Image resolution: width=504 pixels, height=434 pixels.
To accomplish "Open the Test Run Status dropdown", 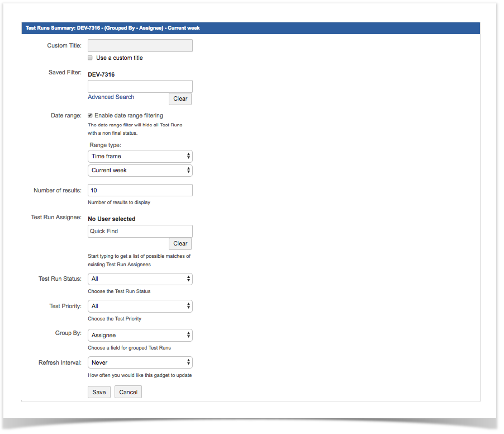I will 140,279.
